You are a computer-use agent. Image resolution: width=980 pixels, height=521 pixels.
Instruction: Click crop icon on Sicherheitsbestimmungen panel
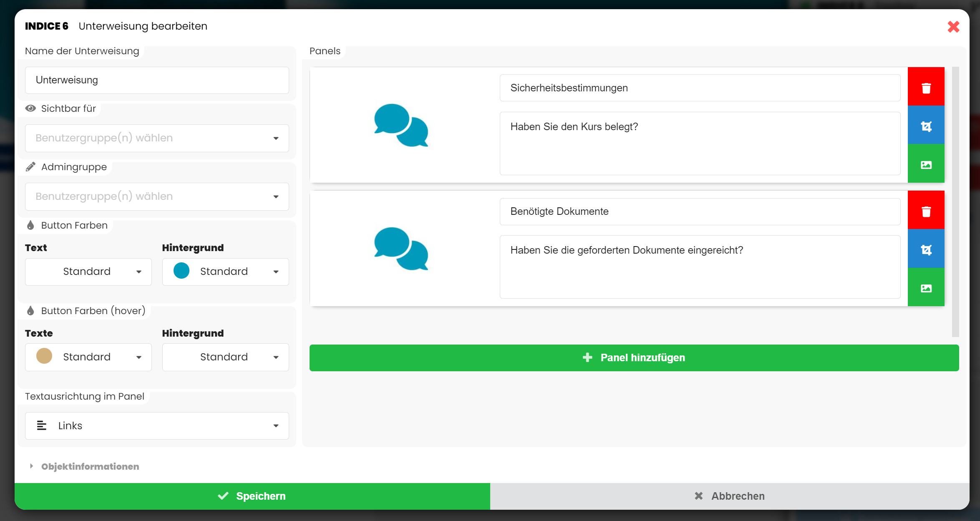(x=926, y=126)
